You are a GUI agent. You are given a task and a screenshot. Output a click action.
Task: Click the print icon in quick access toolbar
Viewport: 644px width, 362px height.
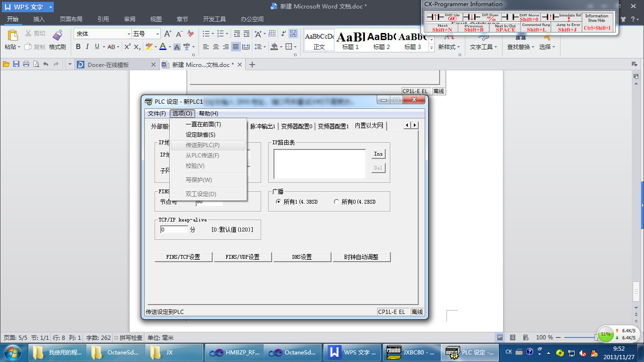26,65
